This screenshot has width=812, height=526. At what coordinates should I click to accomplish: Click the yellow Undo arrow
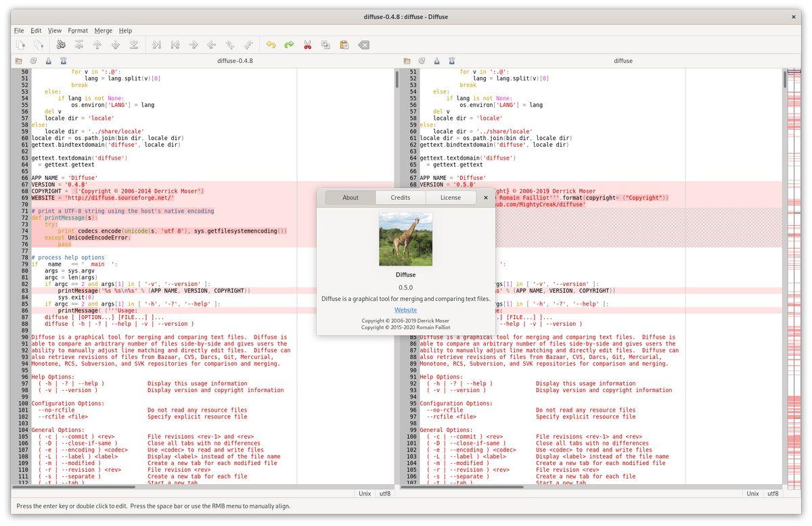(271, 45)
